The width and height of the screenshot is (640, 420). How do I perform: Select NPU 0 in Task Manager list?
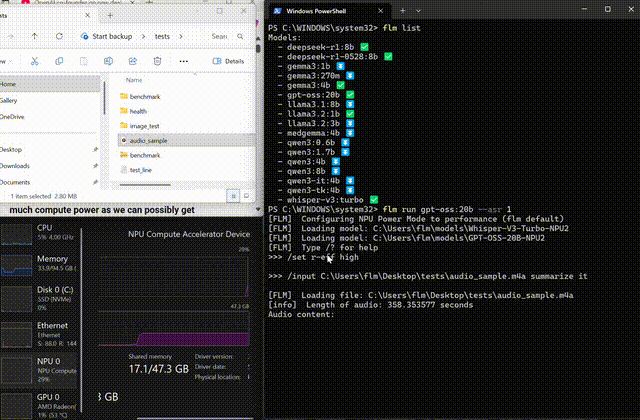(40, 370)
